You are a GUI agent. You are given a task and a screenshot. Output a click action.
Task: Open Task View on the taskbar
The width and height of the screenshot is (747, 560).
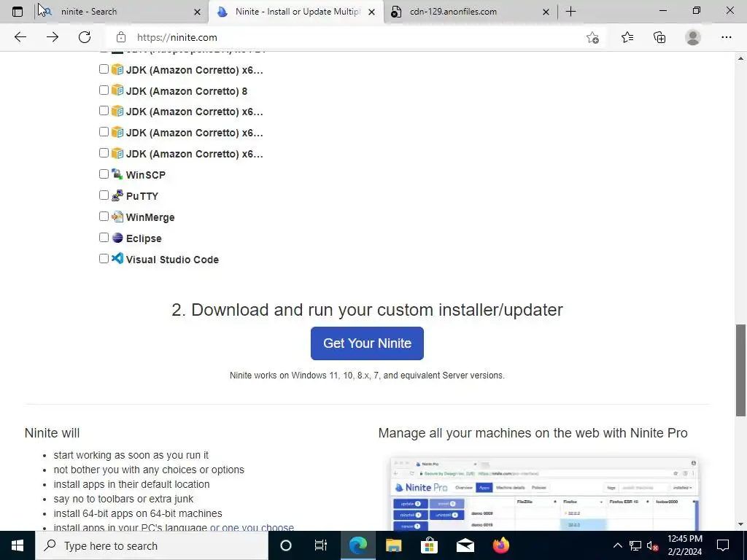pyautogui.click(x=321, y=545)
